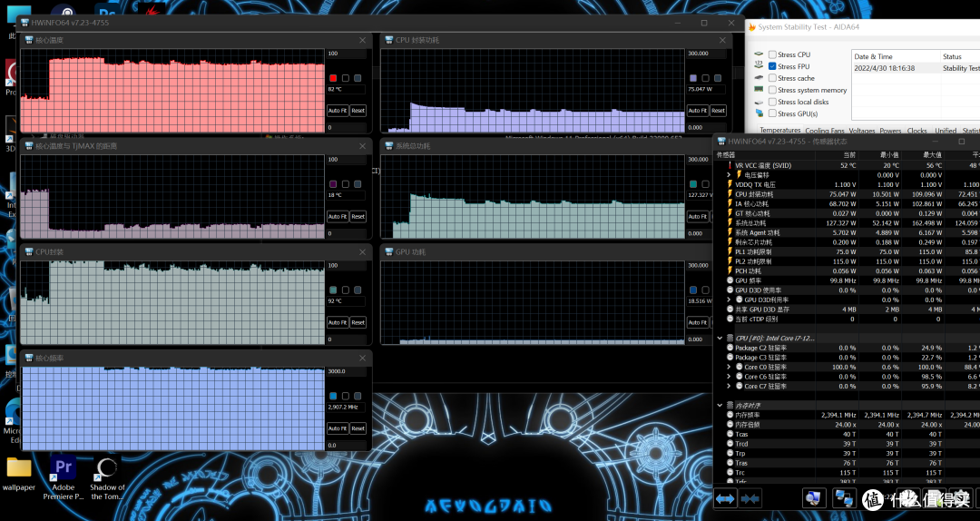Click the two-networked-computers icon in sensor toolbar
Screen dimensions: 980x521
pos(844,498)
